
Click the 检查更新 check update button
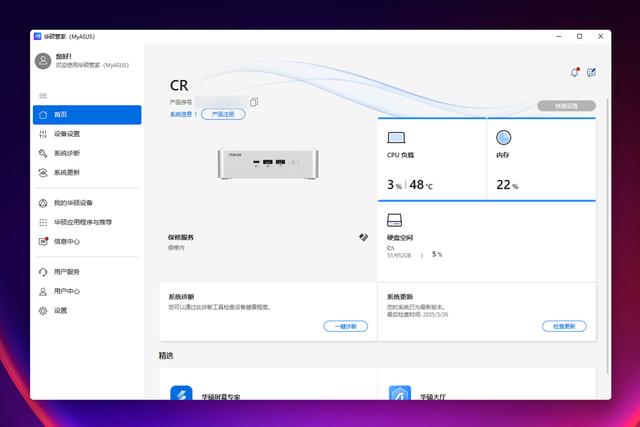click(x=564, y=326)
